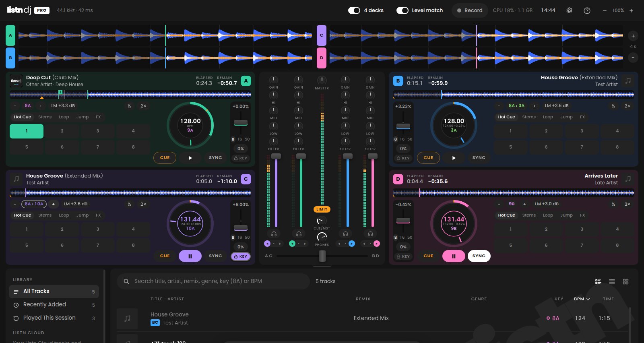Image resolution: width=644 pixels, height=343 pixels.
Task: Play Deck A with the play icon
Action: pyautogui.click(x=190, y=158)
